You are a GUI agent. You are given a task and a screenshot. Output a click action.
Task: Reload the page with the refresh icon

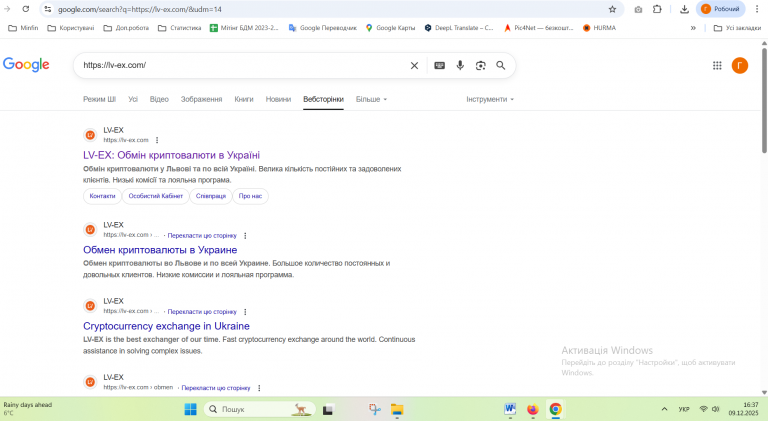(26, 9)
